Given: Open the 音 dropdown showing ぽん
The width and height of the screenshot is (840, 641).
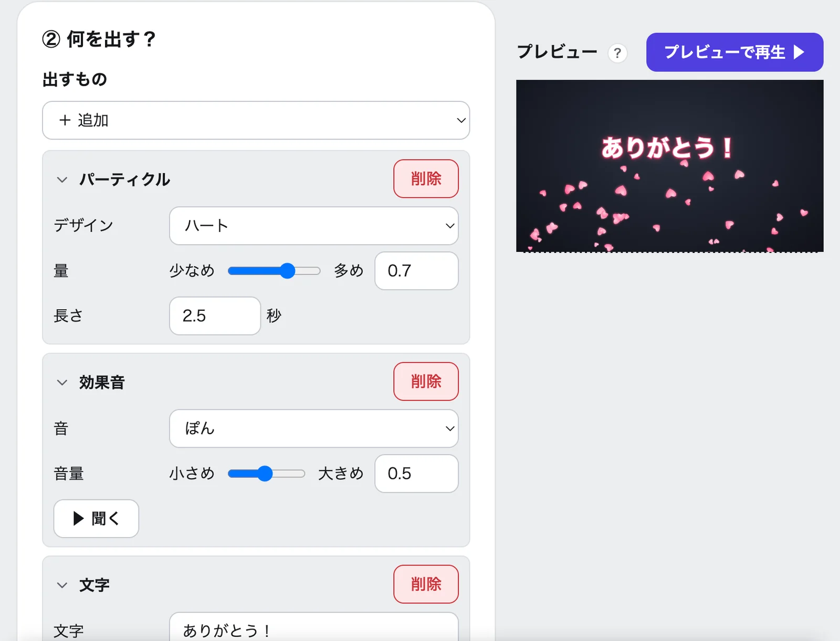Looking at the screenshot, I should pyautogui.click(x=313, y=428).
